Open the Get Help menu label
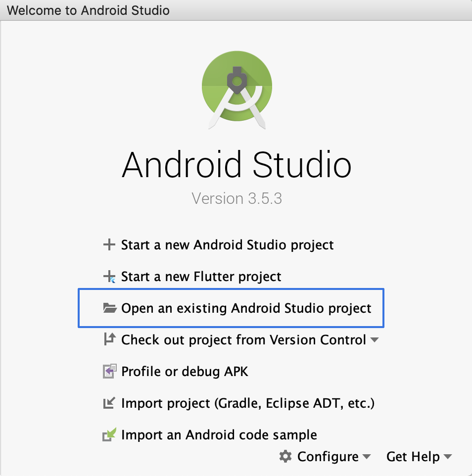The width and height of the screenshot is (472, 476). (x=413, y=456)
